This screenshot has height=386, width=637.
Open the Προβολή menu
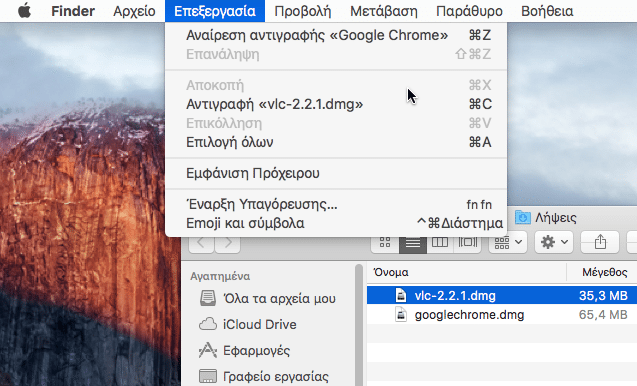pyautogui.click(x=303, y=11)
